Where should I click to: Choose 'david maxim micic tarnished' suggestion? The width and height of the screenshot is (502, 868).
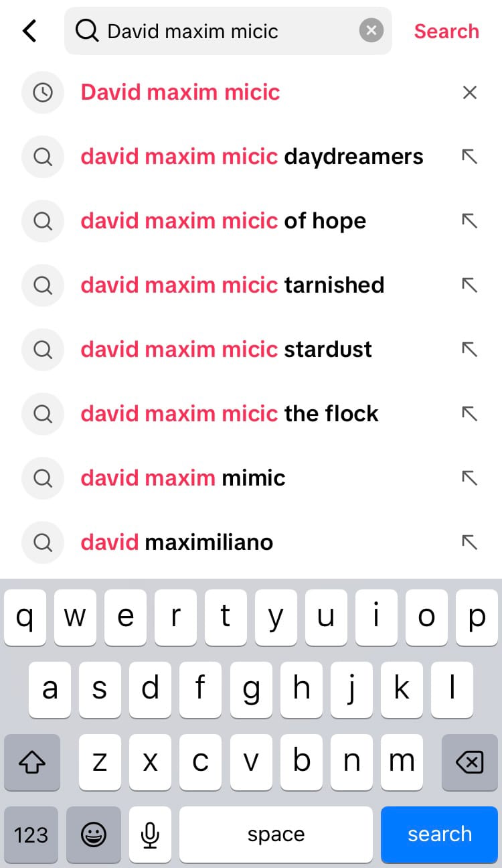click(x=232, y=285)
